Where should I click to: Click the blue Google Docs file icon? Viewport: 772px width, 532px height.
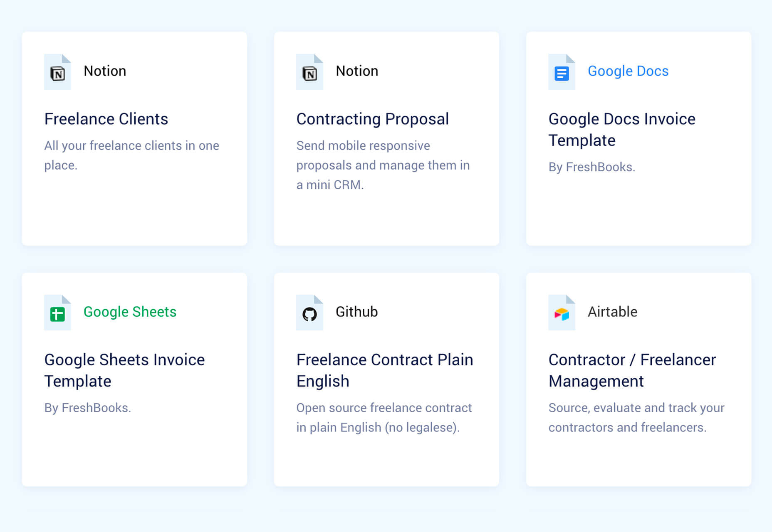click(x=562, y=73)
